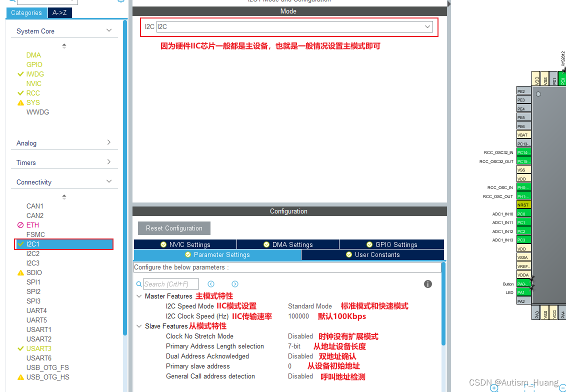Switch to the Categories tab
Image resolution: width=566 pixels, height=392 pixels.
pos(26,12)
